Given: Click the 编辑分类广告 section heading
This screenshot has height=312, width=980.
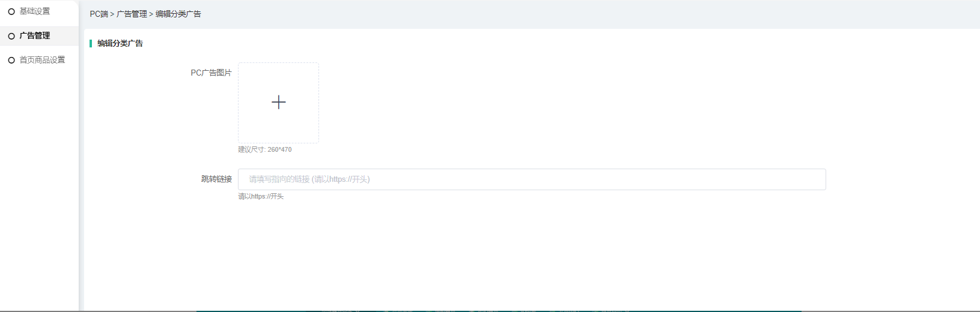Looking at the screenshot, I should point(120,43).
